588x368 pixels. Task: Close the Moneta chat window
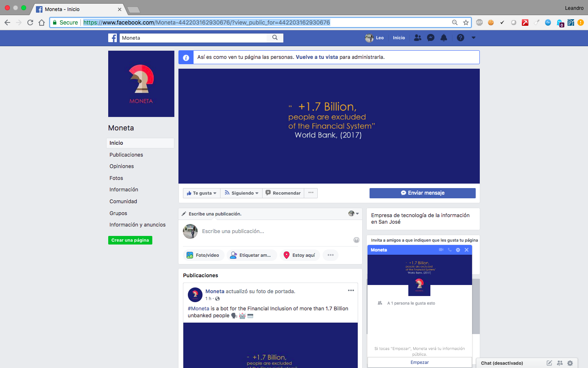(x=466, y=250)
